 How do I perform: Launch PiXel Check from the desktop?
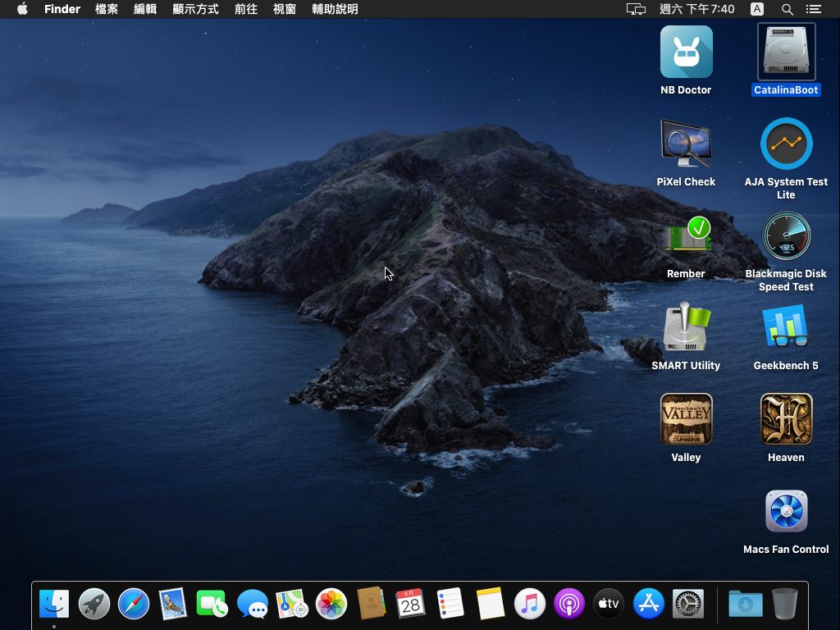[686, 144]
